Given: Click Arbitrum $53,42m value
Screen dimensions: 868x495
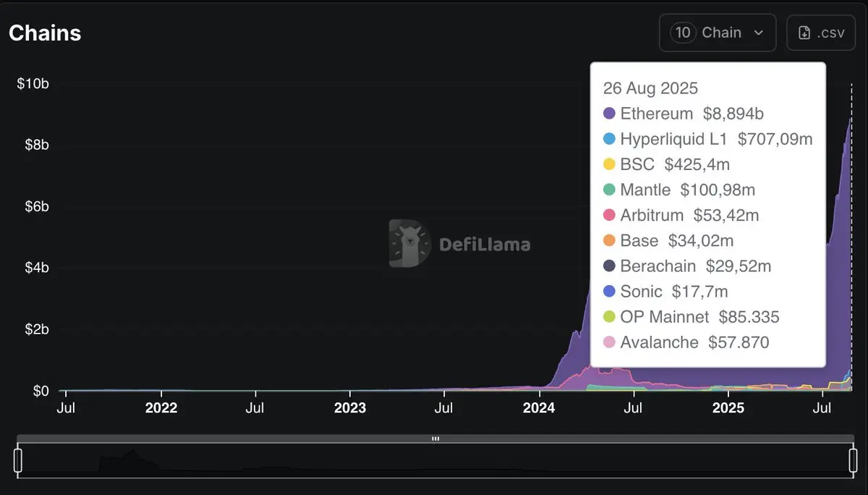Looking at the screenshot, I should (x=726, y=215).
